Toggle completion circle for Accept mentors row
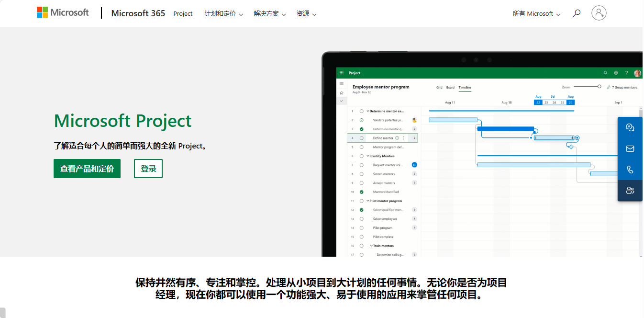Image resolution: width=644 pixels, height=318 pixels. coord(362,183)
